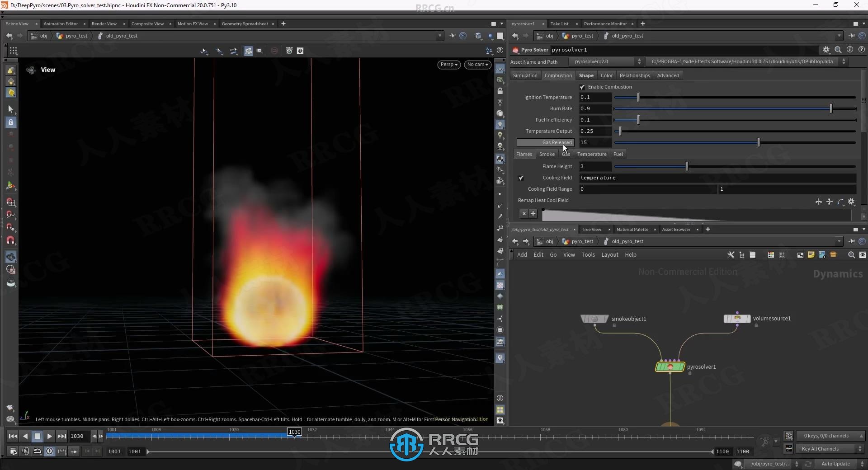
Task: Toggle Auto Update cook mode
Action: click(835, 464)
